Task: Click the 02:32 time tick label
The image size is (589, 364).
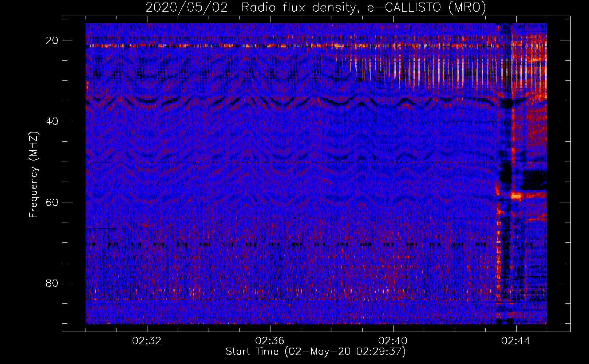Action: (147, 341)
